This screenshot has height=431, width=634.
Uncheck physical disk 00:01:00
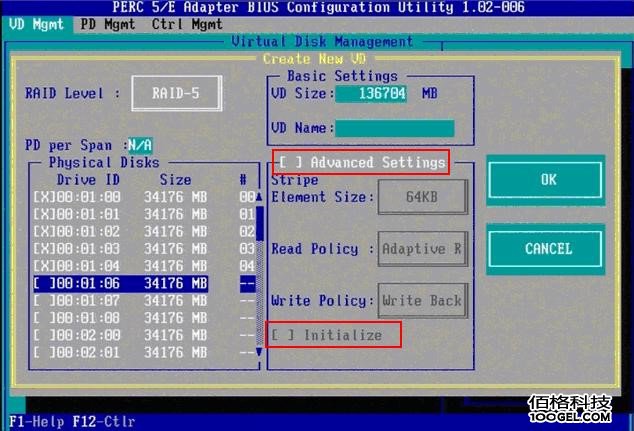44,197
